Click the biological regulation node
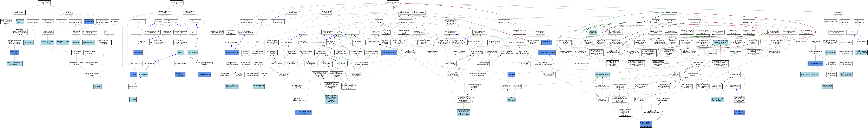The image size is (868, 128). [x=419, y=12]
